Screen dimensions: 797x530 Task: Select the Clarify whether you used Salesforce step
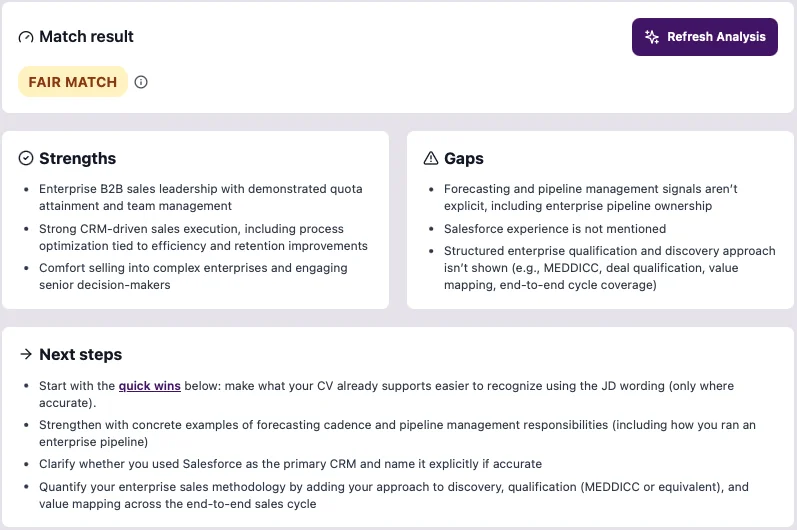[290, 464]
